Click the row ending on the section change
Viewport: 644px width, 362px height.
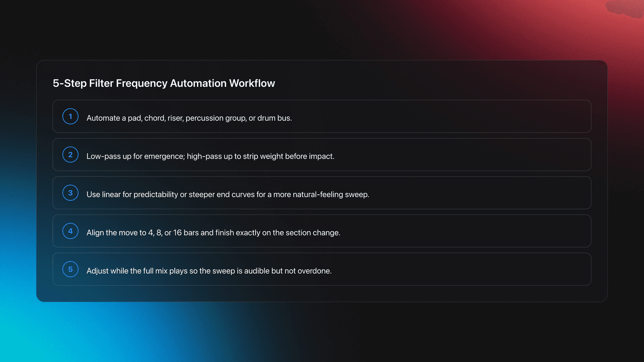pyautogui.click(x=321, y=231)
